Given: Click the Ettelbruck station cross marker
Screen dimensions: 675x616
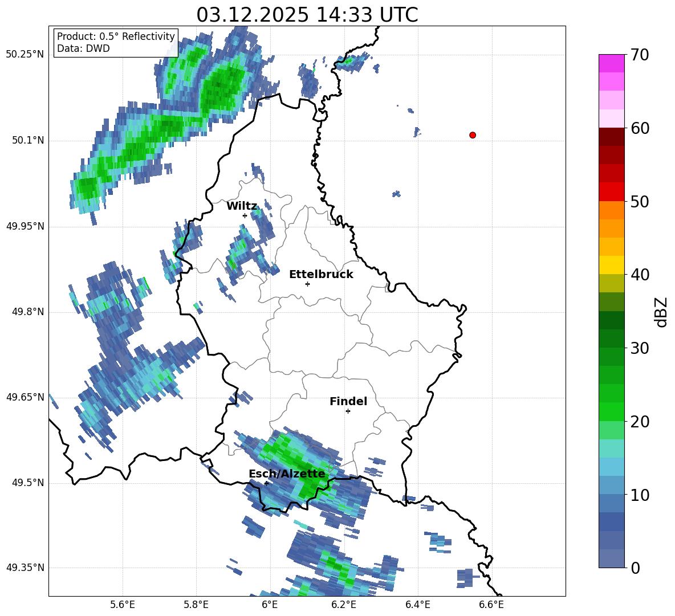Looking at the screenshot, I should [x=307, y=284].
